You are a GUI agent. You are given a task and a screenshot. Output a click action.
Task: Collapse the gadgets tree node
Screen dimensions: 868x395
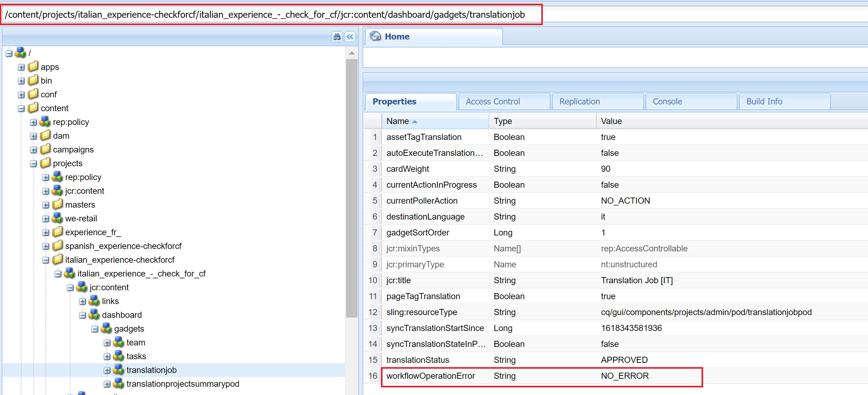[95, 329]
